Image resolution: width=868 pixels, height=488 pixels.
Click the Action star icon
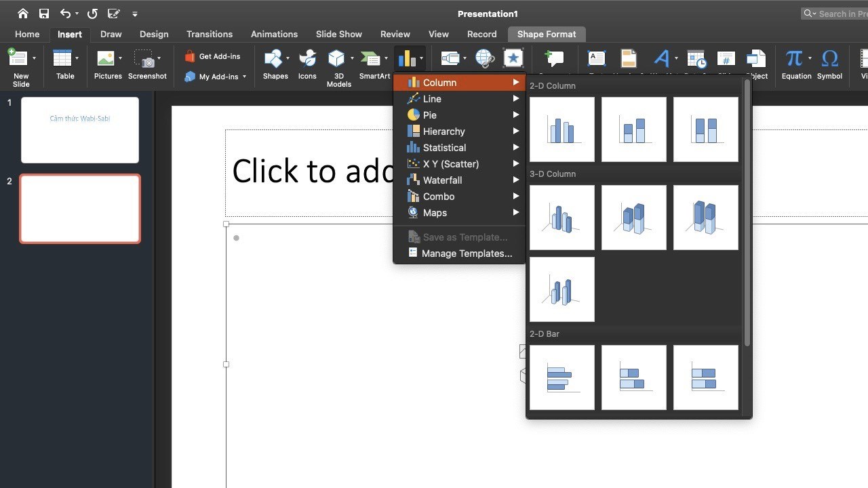pos(513,58)
